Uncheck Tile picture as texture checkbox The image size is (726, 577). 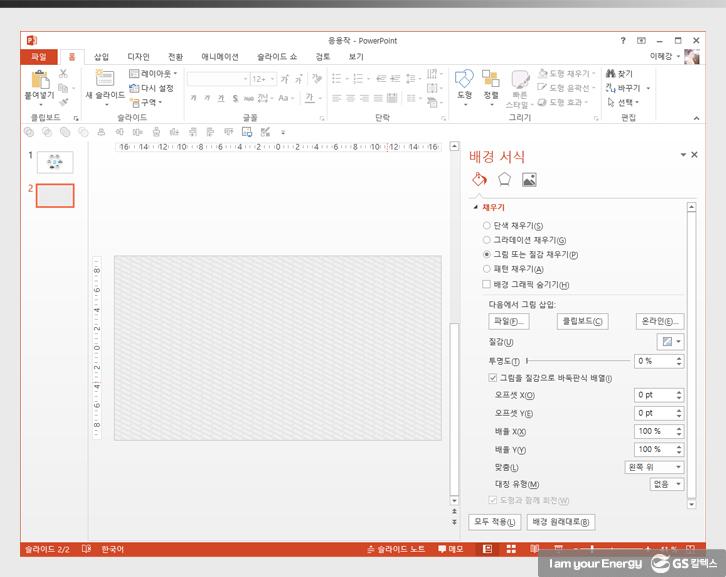pyautogui.click(x=492, y=378)
